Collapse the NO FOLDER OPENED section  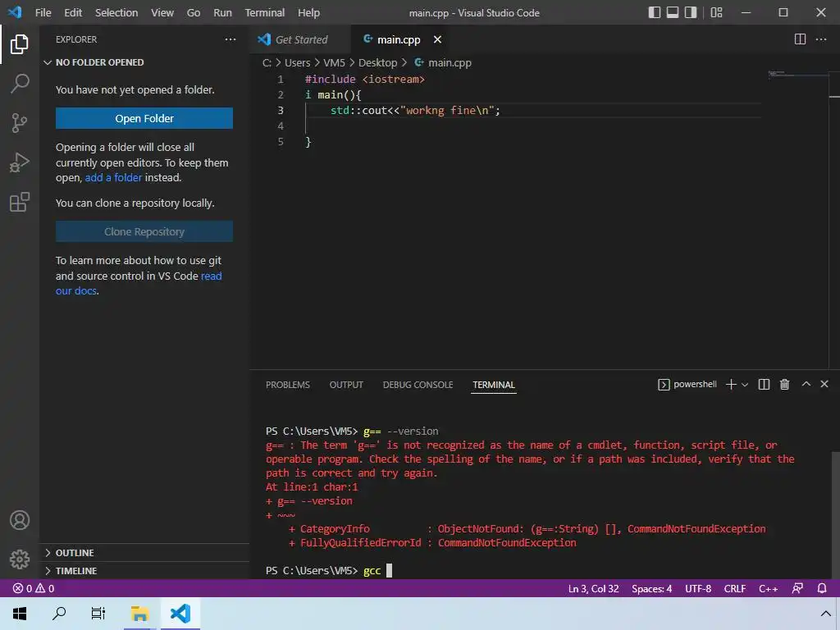(x=144, y=62)
